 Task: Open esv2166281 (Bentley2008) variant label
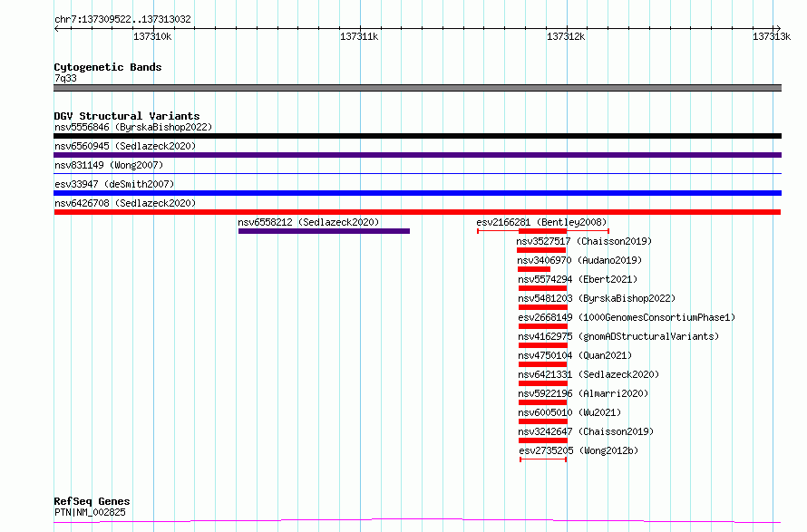(x=541, y=222)
